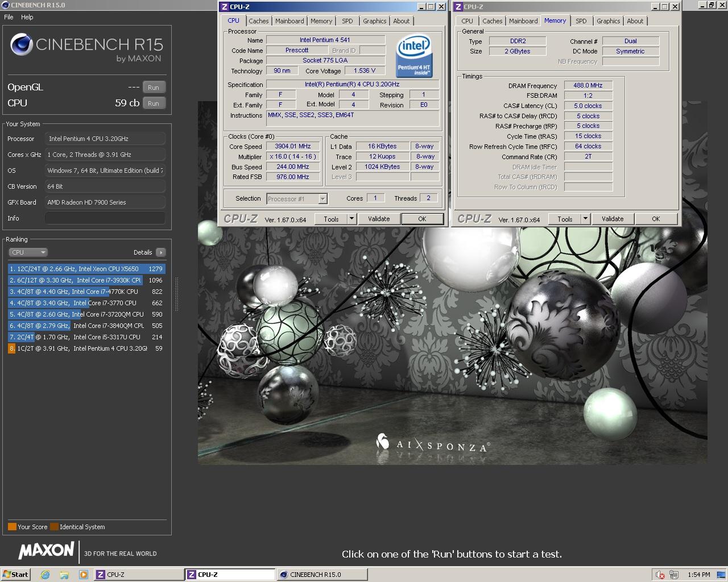Click Tools button in Memory CPU-Z window
Screen dimensions: 728x582
[565, 219]
